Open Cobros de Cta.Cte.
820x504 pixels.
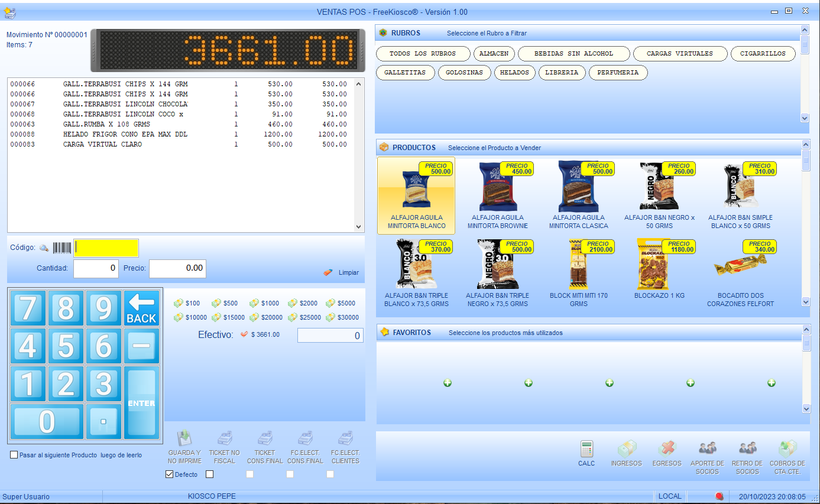pos(787,458)
